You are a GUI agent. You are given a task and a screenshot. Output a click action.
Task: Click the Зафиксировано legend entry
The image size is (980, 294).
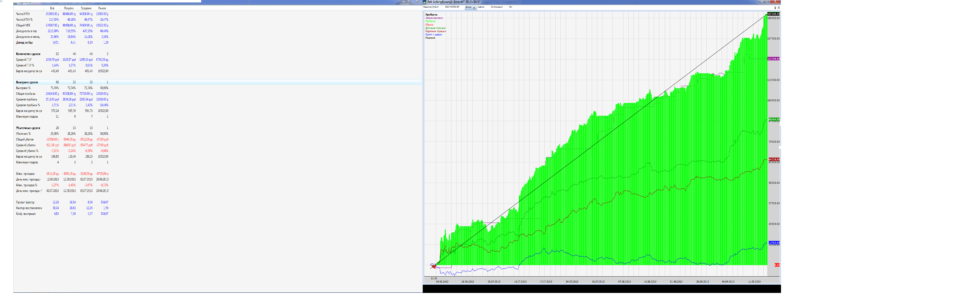(434, 18)
